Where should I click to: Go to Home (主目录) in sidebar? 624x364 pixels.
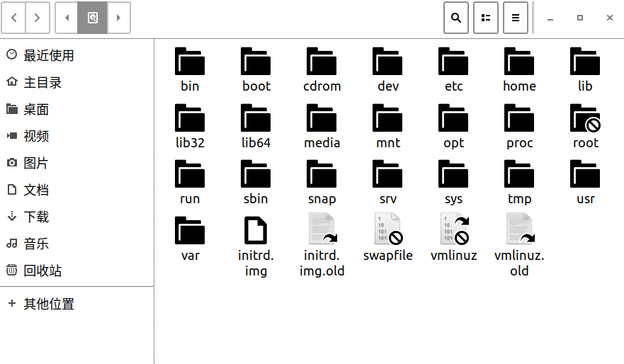[x=76, y=82]
